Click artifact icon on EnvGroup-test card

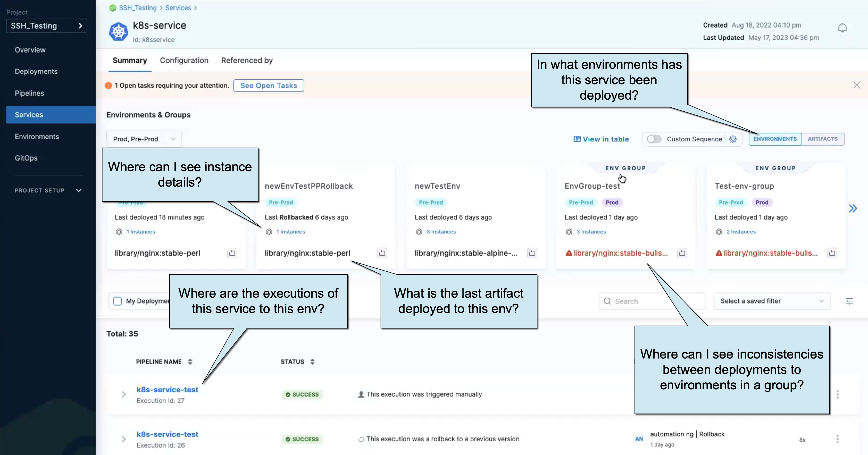pyautogui.click(x=682, y=253)
